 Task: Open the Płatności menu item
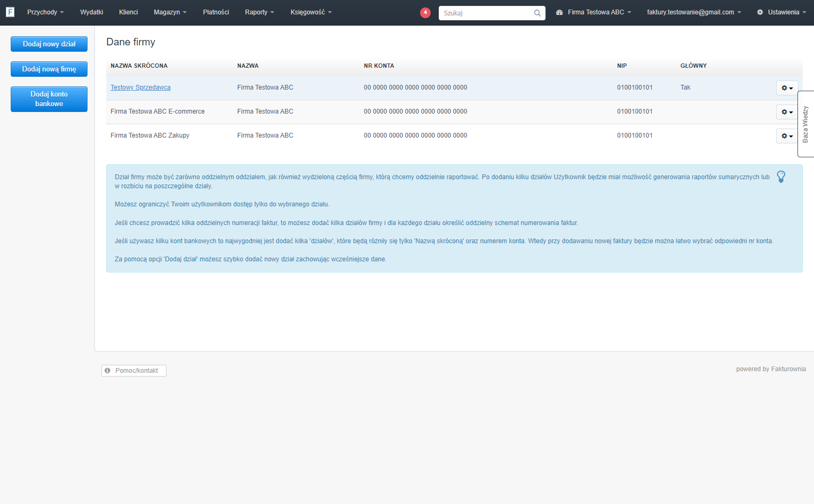click(216, 12)
